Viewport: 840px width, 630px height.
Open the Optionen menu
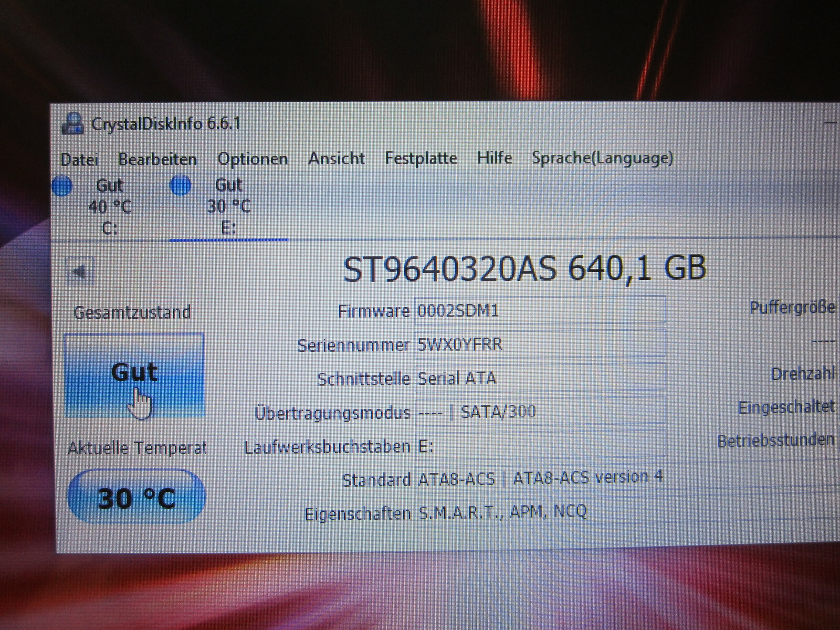tap(253, 159)
